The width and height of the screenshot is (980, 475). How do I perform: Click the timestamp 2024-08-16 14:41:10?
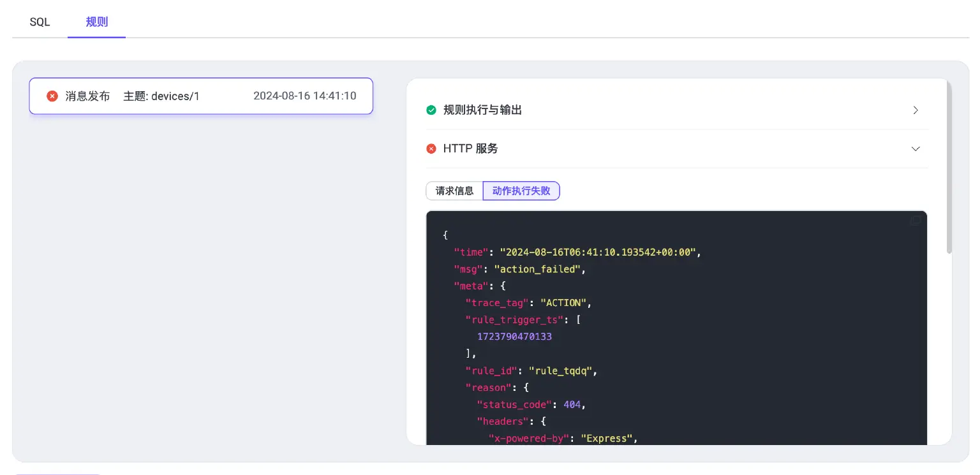[x=305, y=96]
